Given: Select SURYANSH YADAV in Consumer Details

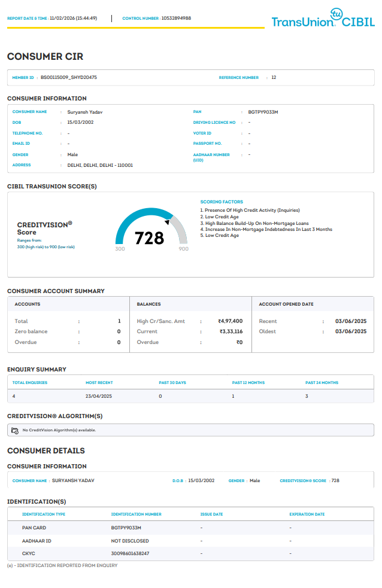Looking at the screenshot, I should [73, 480].
